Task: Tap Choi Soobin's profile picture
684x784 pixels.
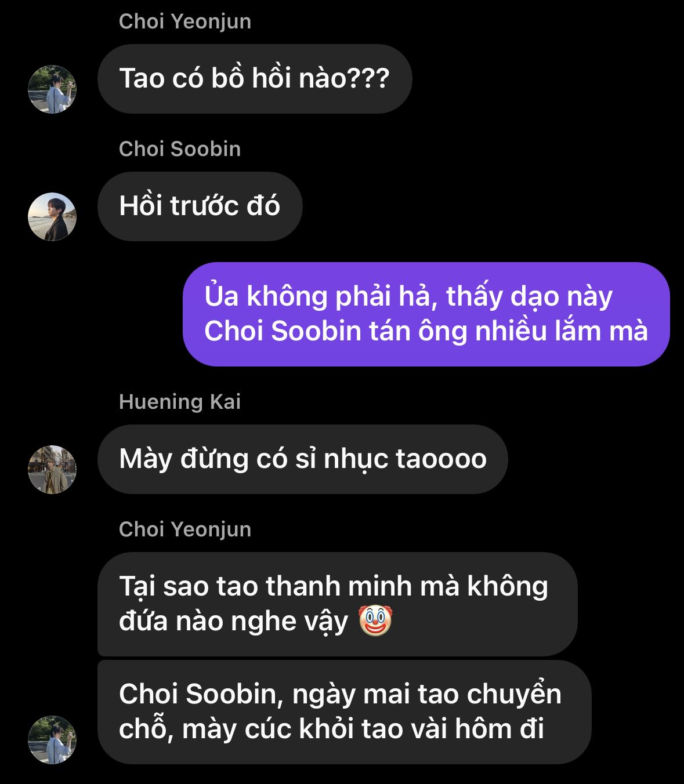Action: click(52, 217)
